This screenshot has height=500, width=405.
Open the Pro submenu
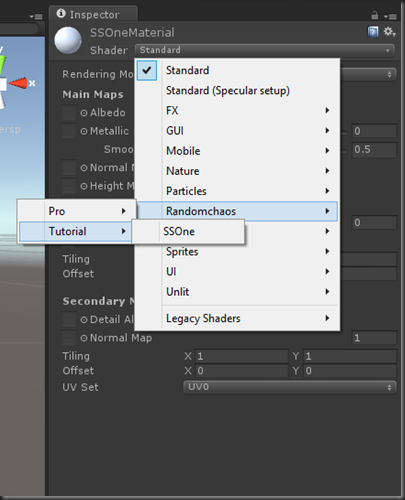coord(77,211)
